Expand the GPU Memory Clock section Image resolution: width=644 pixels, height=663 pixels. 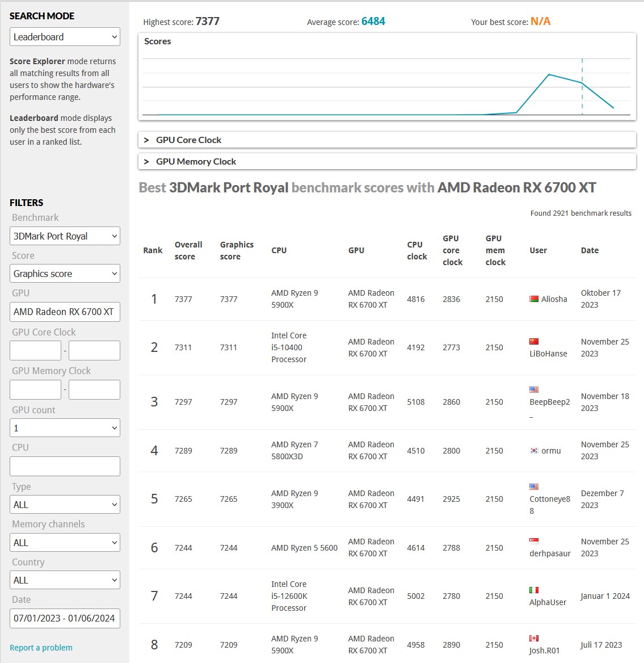[x=387, y=162]
